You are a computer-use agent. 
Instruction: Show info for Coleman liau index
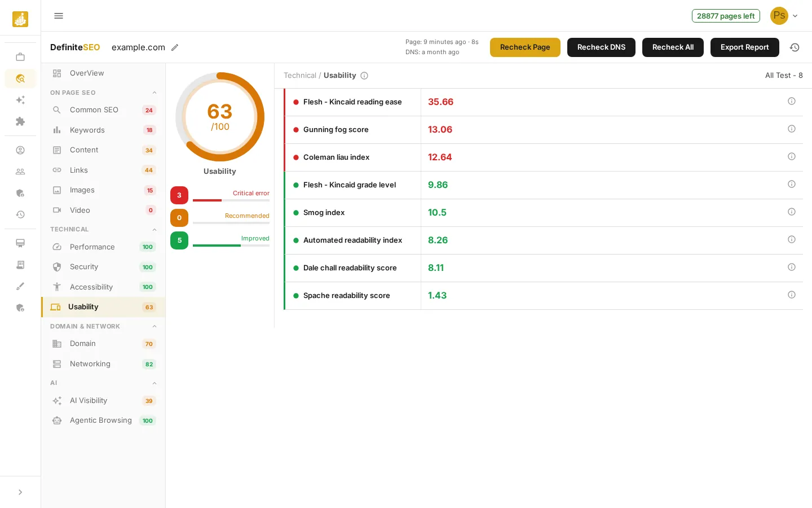coord(792,156)
